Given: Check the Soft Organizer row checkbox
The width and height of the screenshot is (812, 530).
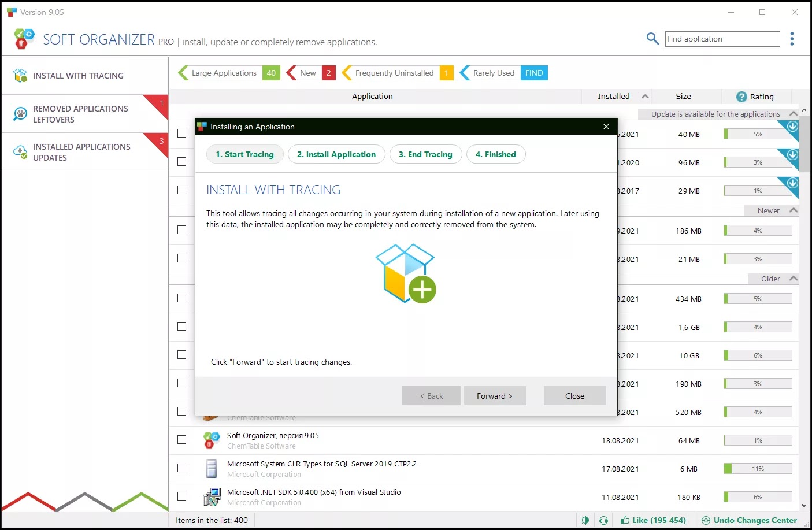Looking at the screenshot, I should pyautogui.click(x=181, y=440).
